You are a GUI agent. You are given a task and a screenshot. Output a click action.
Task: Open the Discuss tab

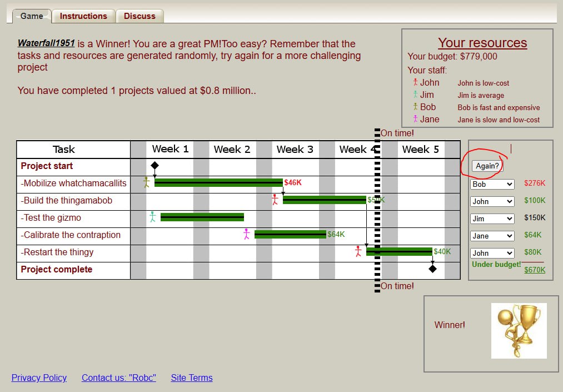click(x=139, y=16)
